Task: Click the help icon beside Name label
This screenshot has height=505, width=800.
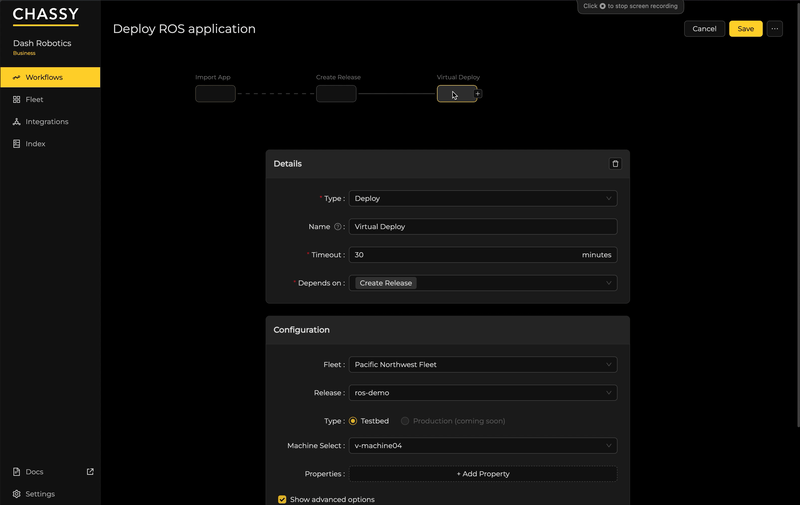Action: (337, 226)
